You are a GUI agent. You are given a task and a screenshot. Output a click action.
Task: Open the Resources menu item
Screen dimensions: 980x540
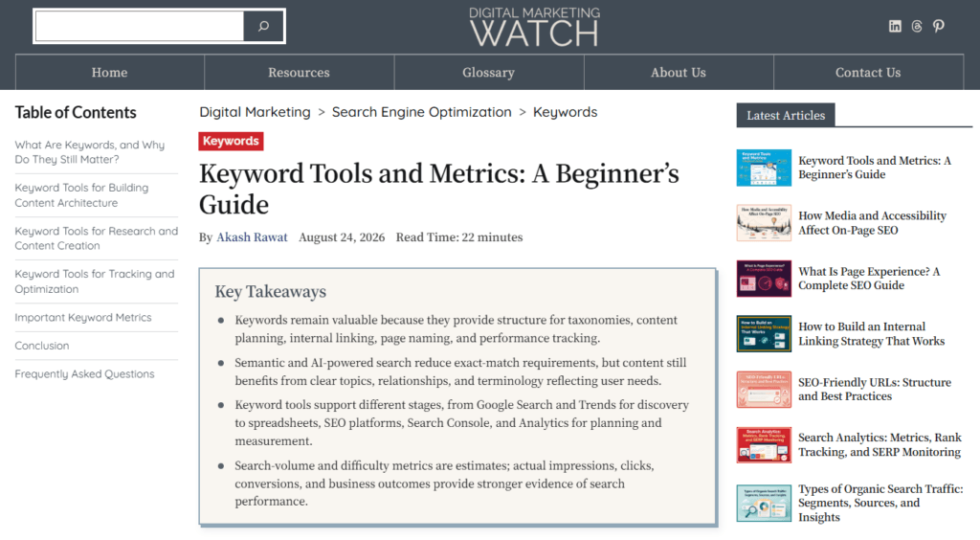click(x=299, y=73)
